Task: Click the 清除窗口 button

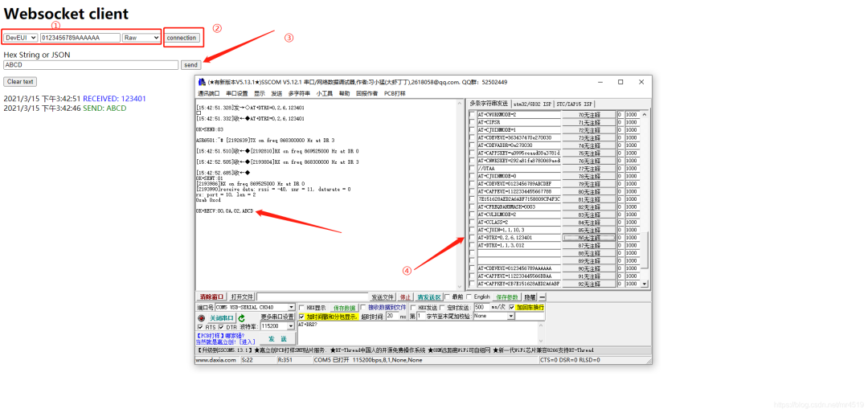Action: (x=212, y=297)
